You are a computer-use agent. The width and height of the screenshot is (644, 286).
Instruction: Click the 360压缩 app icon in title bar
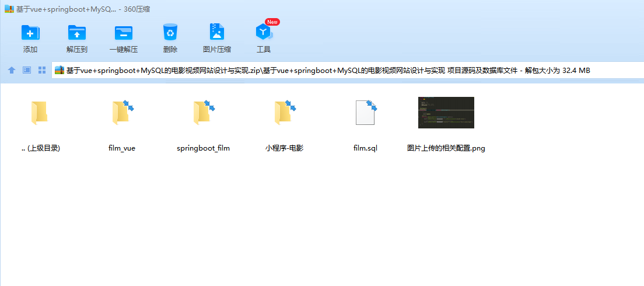(x=9, y=9)
